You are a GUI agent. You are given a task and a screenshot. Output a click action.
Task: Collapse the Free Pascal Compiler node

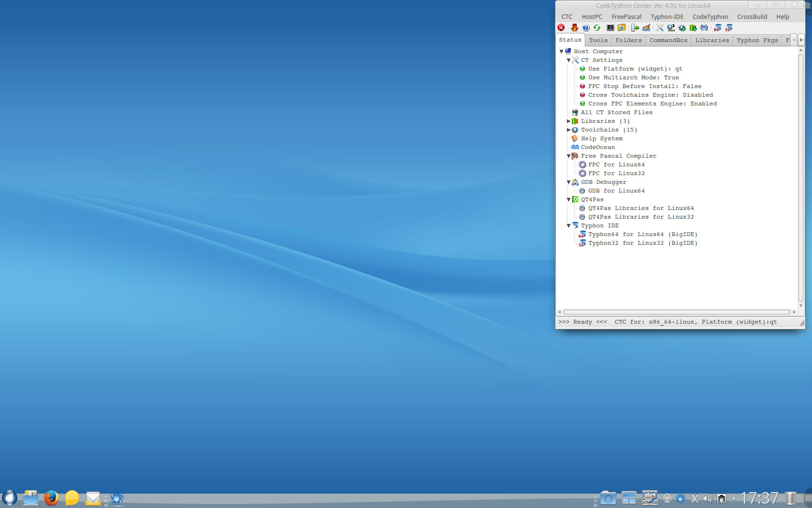tap(568, 156)
